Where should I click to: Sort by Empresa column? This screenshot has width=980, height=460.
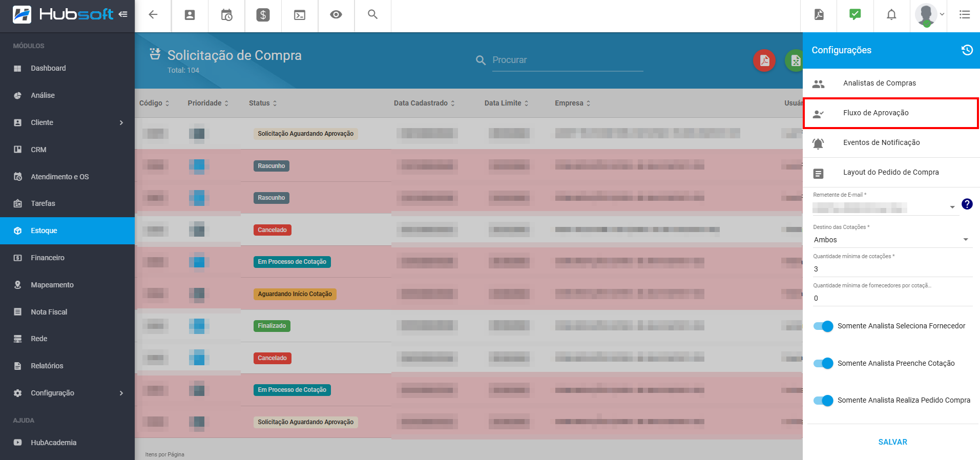tap(573, 103)
